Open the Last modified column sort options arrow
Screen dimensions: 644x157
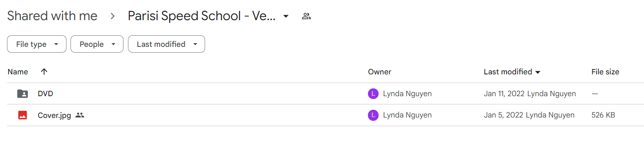[538, 72]
